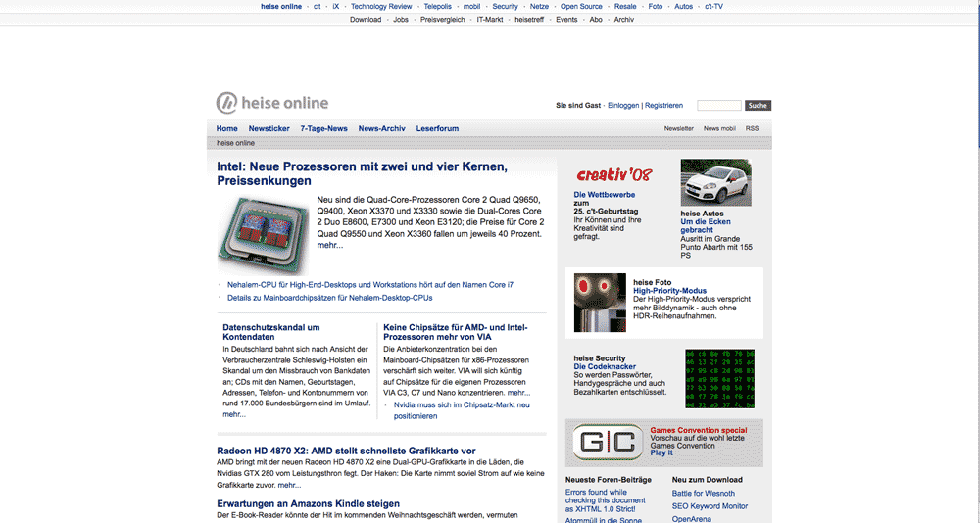The image size is (980, 523).
Task: Open the News-Archiv tab
Action: (382, 128)
